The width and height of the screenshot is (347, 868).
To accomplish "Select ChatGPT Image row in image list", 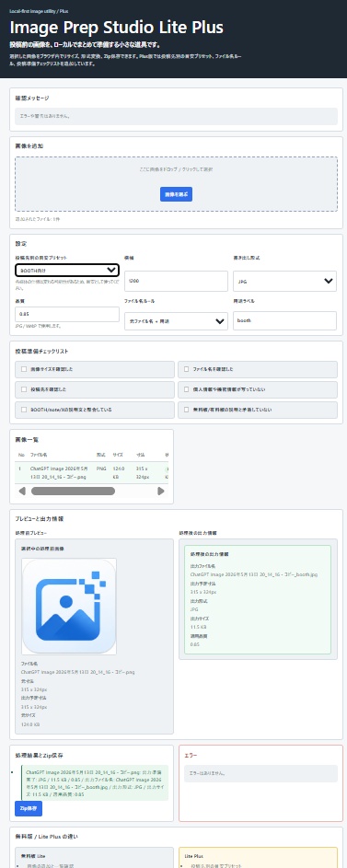I will click(x=92, y=473).
